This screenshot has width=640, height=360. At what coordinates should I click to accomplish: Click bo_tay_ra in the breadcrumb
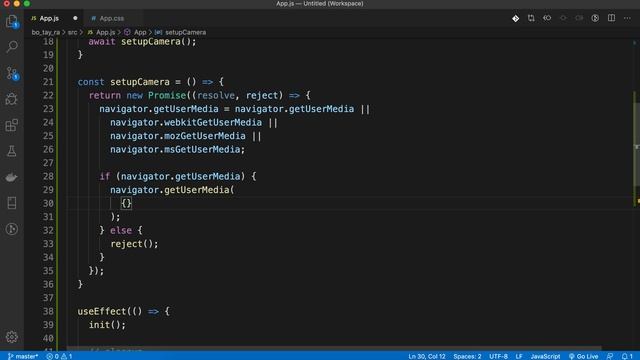(x=46, y=32)
